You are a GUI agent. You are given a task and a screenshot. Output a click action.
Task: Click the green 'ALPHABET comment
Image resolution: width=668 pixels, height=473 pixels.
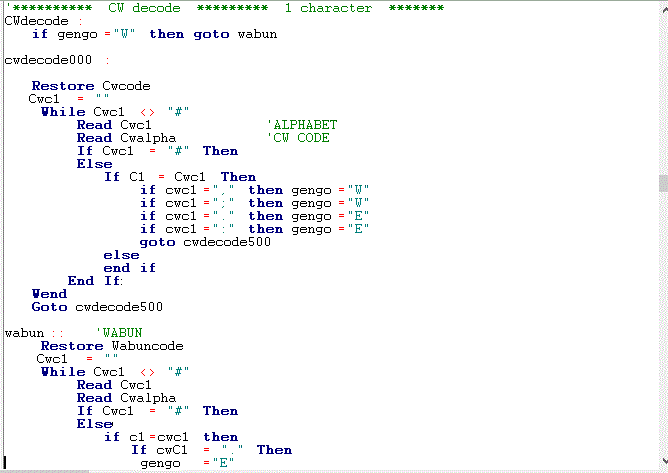pos(301,125)
